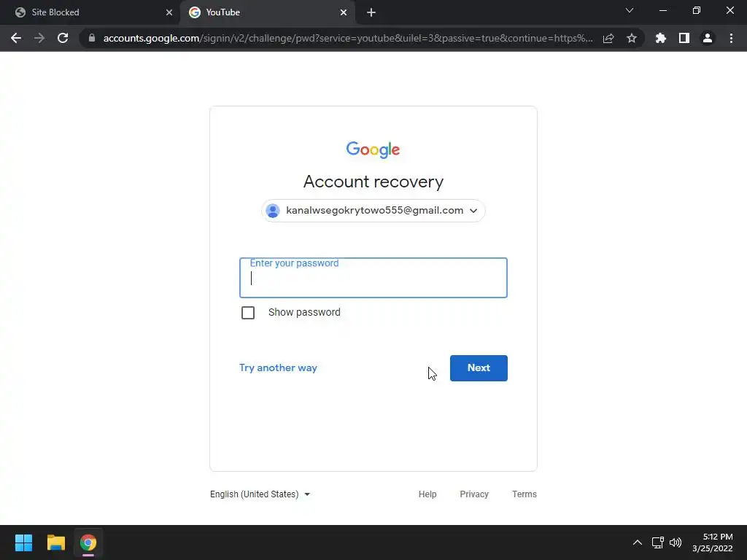The image size is (747, 560).
Task: Click the Google logo
Action: click(373, 149)
